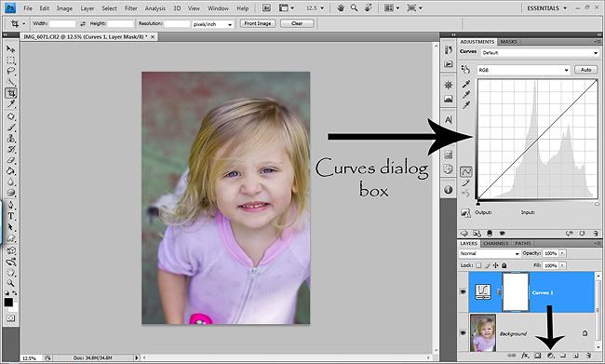
Task: Open the Info panel icon in dock
Action: pos(449,190)
